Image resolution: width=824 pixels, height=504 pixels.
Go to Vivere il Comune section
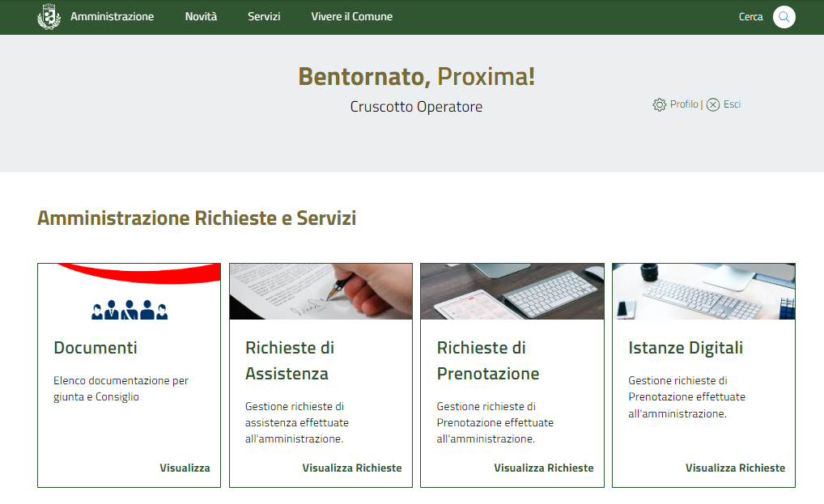click(351, 17)
